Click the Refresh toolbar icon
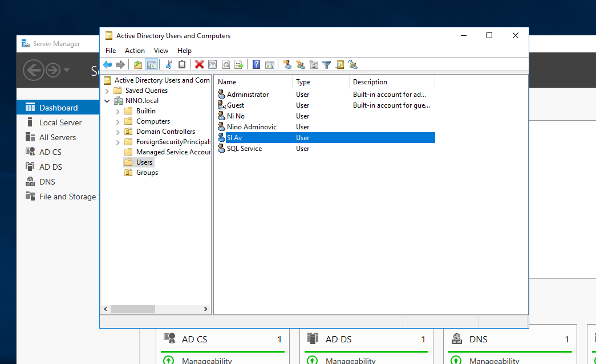The image size is (596, 364). pos(226,64)
